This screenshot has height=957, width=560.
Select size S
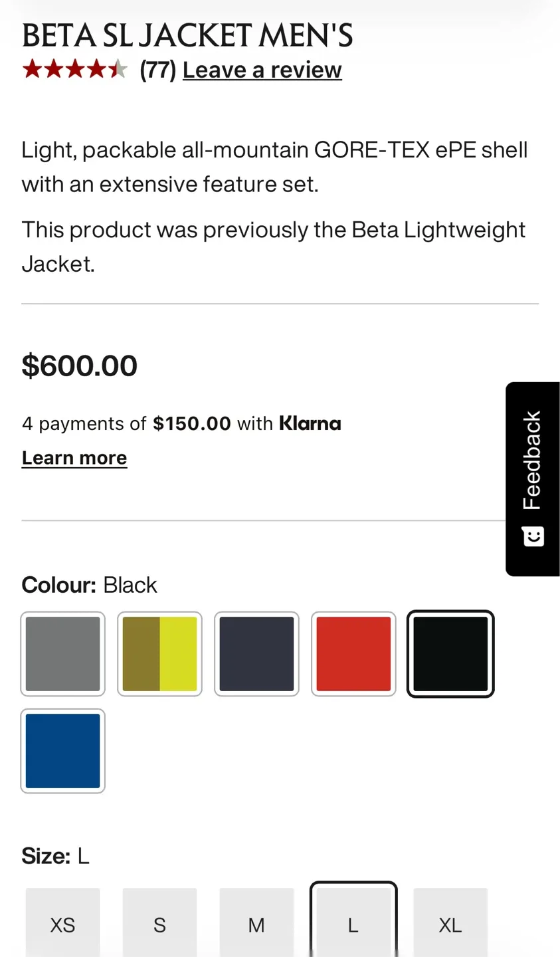pos(159,924)
